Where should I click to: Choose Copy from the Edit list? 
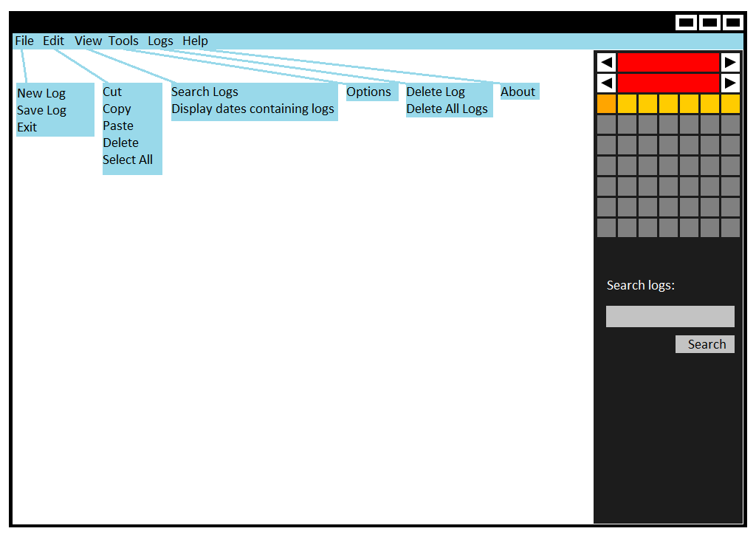(117, 109)
